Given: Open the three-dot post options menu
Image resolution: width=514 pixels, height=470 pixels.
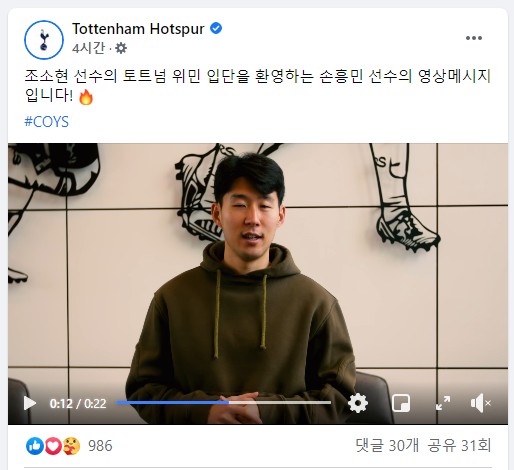Looking at the screenshot, I should 474,38.
